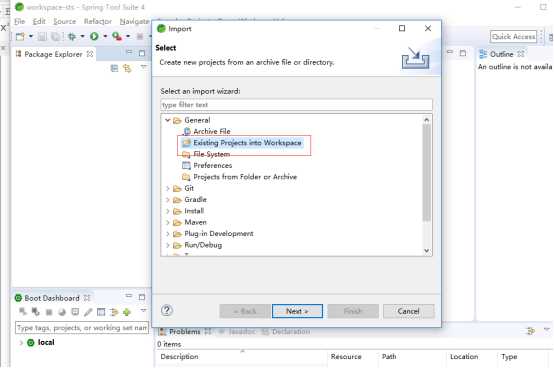Expand the Git folder

(167, 188)
